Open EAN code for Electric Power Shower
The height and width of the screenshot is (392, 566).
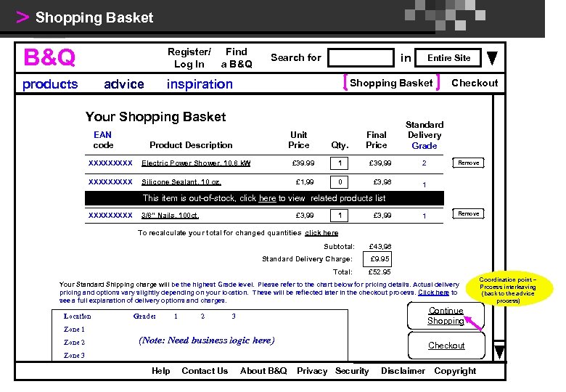click(x=110, y=163)
